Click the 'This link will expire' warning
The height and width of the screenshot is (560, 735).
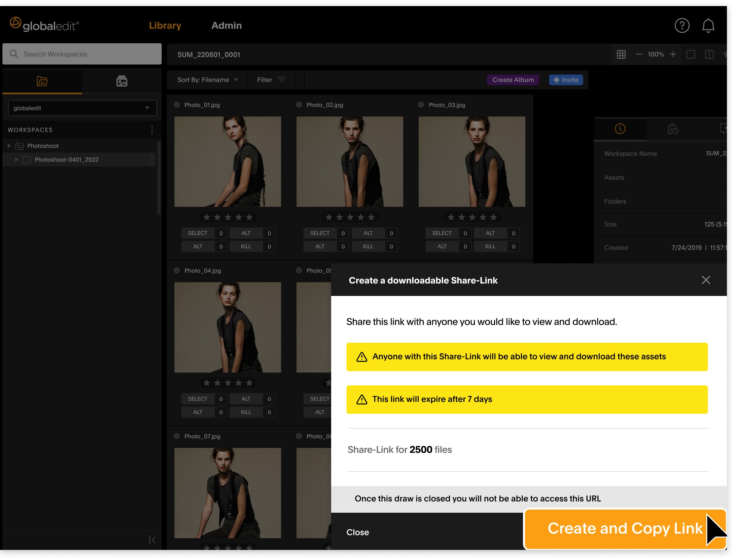point(527,399)
